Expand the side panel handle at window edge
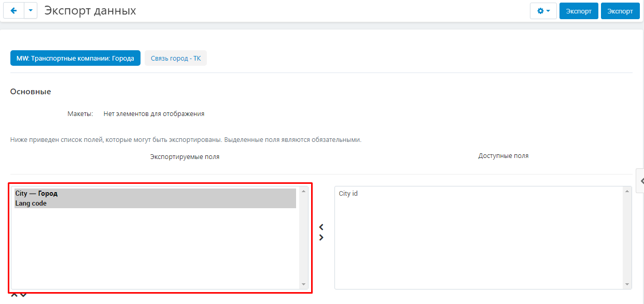Screen dimensions: 644x304 coord(641,181)
